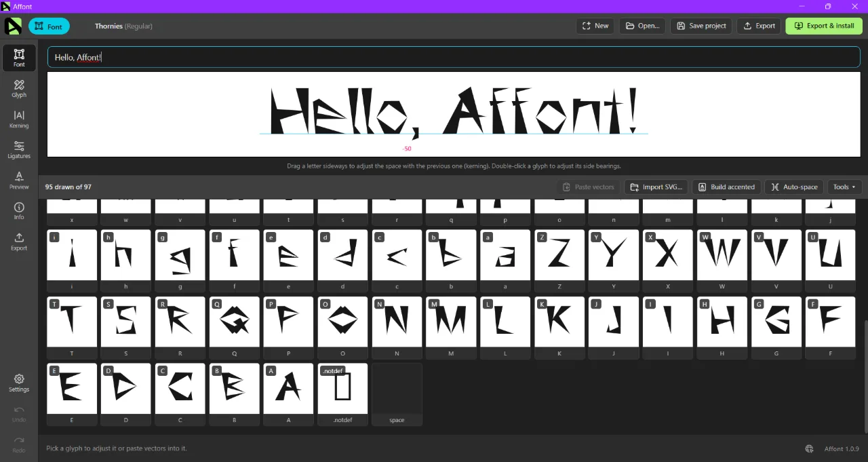The height and width of the screenshot is (462, 868).
Task: Select the empty space glyph cell
Action: 397,394
